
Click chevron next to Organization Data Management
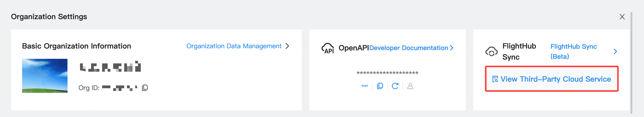pos(287,46)
